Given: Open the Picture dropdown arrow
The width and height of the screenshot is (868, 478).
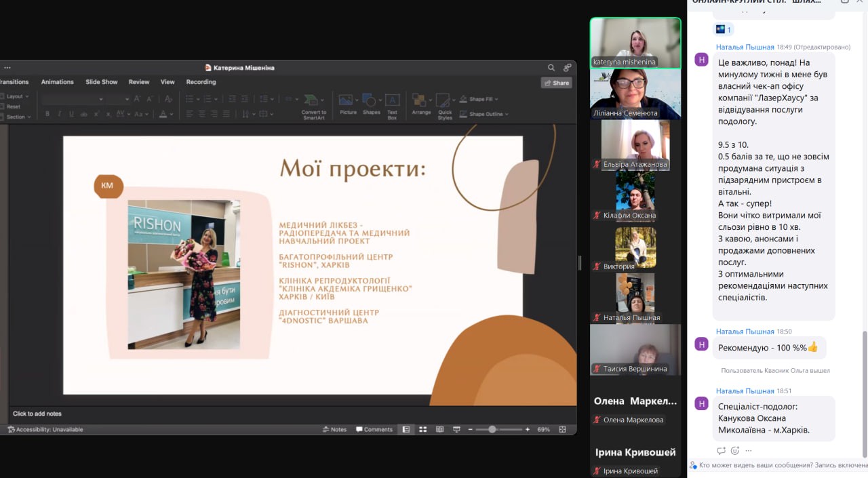Looking at the screenshot, I should (x=357, y=99).
